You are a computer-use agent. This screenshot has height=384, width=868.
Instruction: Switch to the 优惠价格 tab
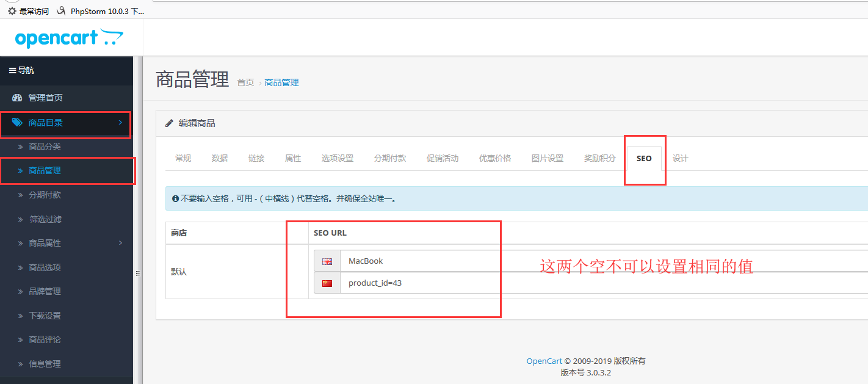click(495, 158)
